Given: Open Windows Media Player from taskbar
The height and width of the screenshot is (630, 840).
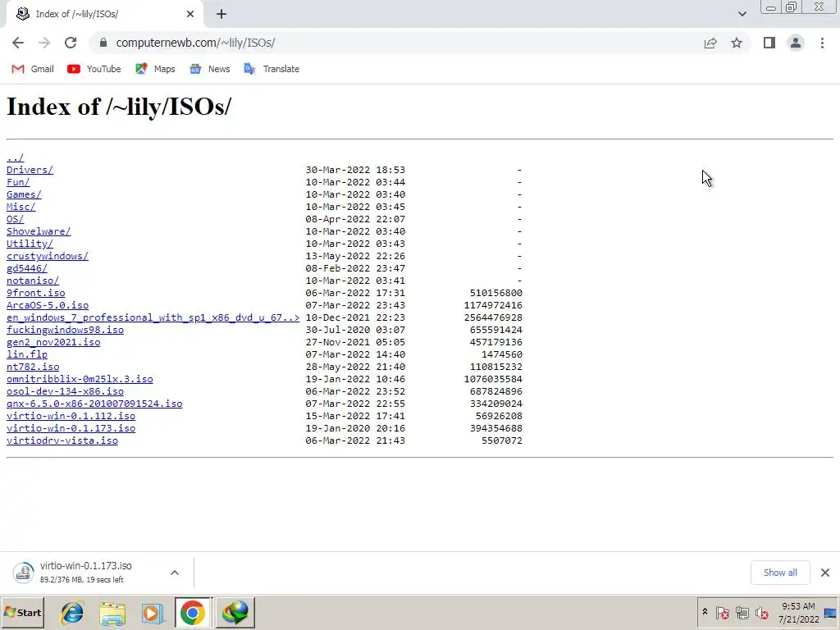Looking at the screenshot, I should tap(153, 613).
